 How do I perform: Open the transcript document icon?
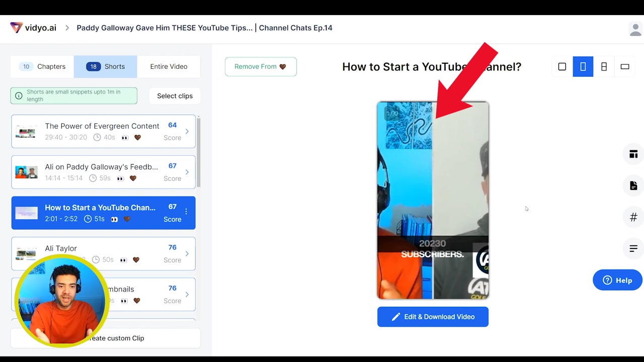click(x=633, y=186)
